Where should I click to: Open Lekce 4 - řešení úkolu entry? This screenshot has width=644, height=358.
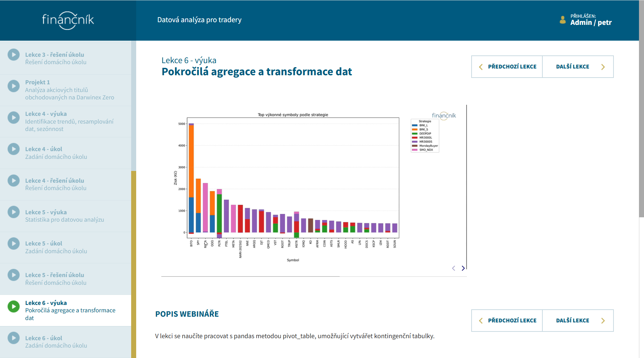coord(65,184)
